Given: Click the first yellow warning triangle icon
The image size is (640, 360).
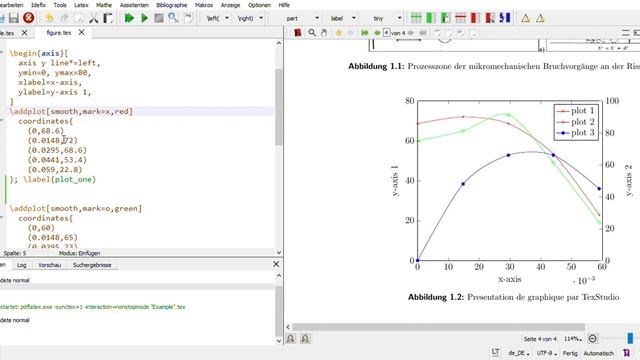Looking at the screenshot, I should pyautogui.click(x=526, y=18).
